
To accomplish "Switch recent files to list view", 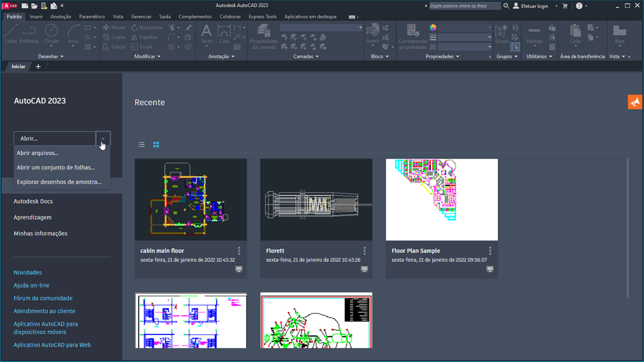I will pos(141,144).
